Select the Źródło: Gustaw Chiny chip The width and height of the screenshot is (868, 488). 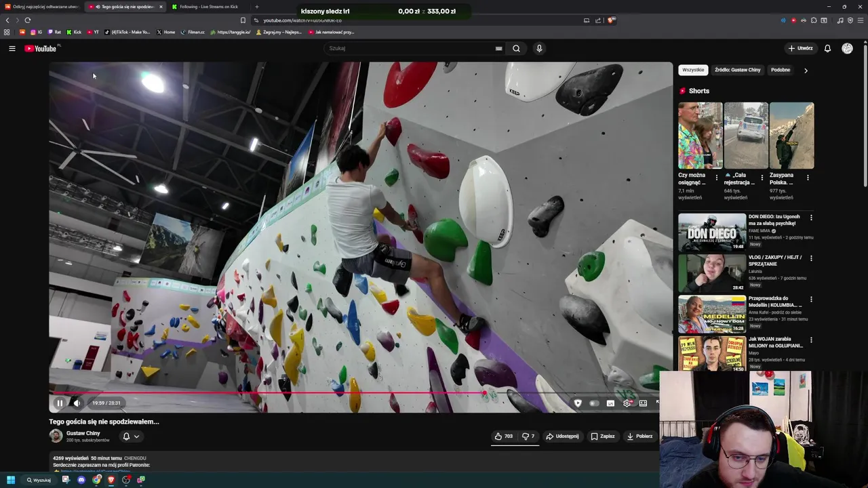[x=738, y=70]
